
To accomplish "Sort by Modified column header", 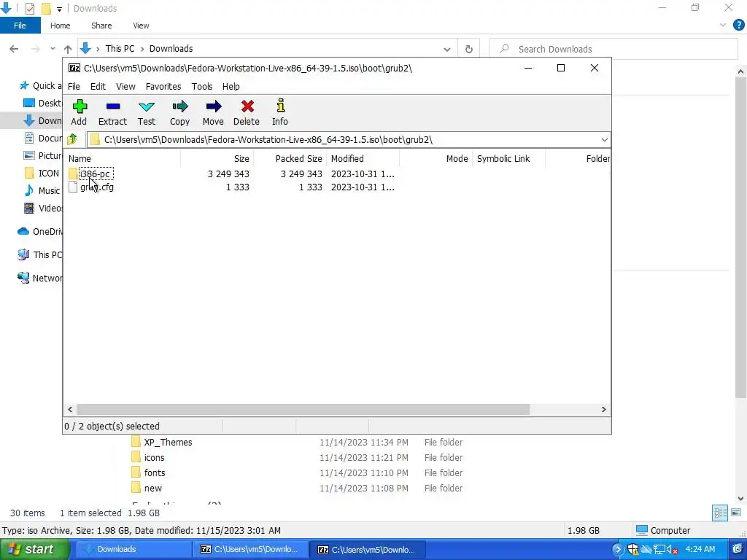I will (363, 158).
